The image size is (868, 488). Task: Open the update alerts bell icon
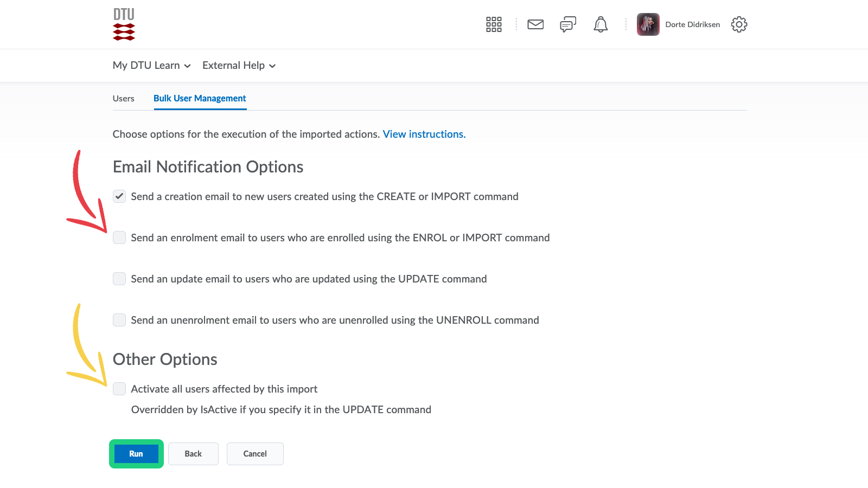point(601,24)
